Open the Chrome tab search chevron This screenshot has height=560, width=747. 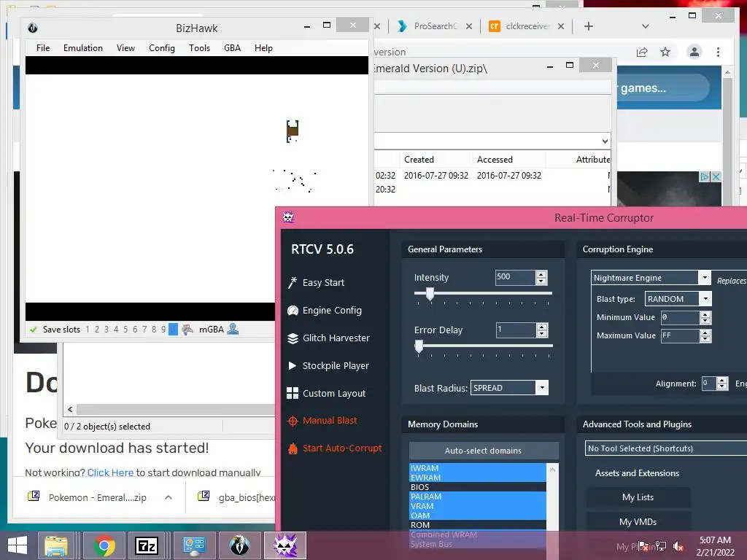[645, 26]
